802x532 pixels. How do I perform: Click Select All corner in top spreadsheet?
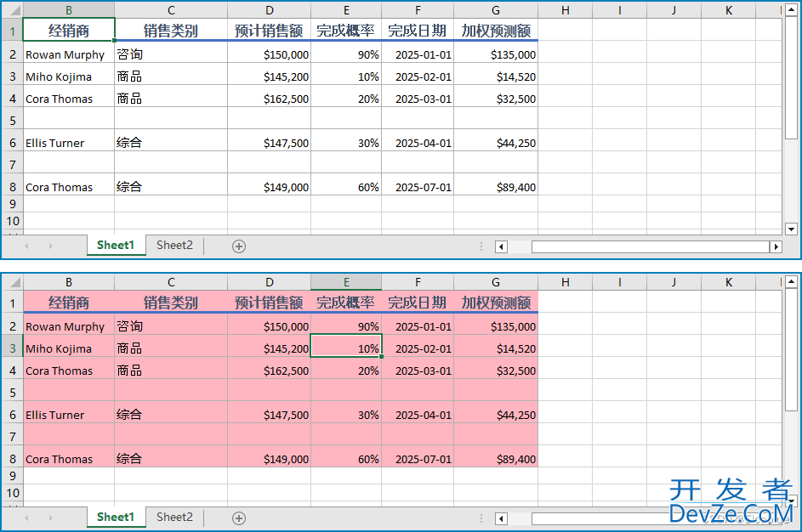(x=12, y=10)
